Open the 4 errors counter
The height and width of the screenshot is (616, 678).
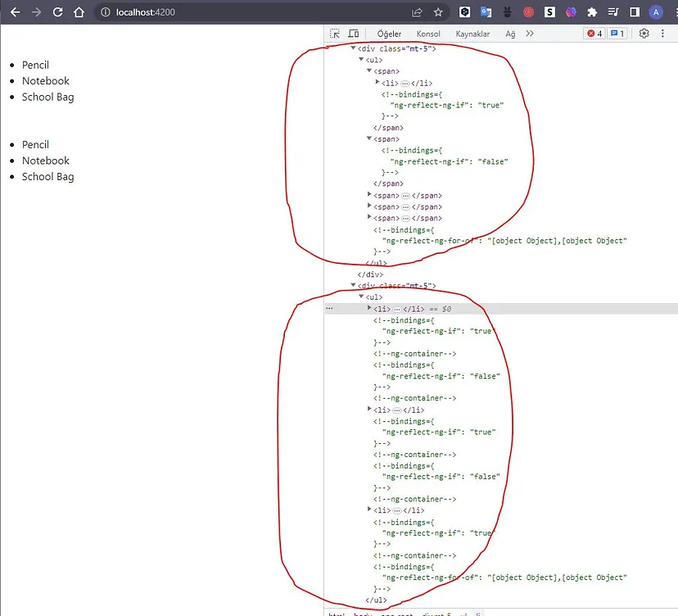pos(594,34)
